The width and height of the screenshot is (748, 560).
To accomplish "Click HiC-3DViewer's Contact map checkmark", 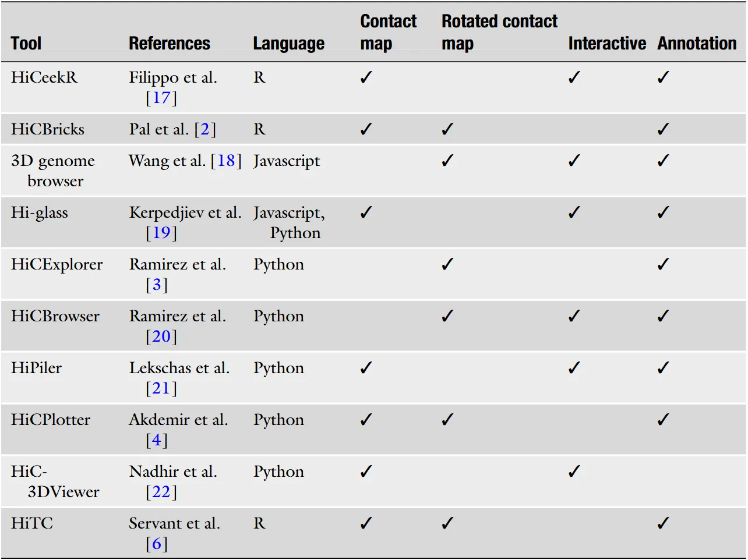I will point(366,472).
